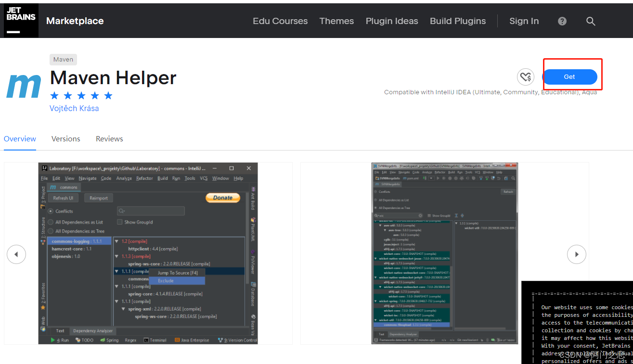Click Sign In

point(524,21)
